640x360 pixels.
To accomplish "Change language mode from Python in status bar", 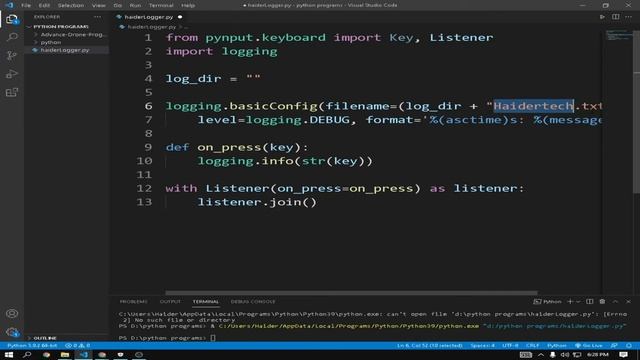I will [556, 345].
